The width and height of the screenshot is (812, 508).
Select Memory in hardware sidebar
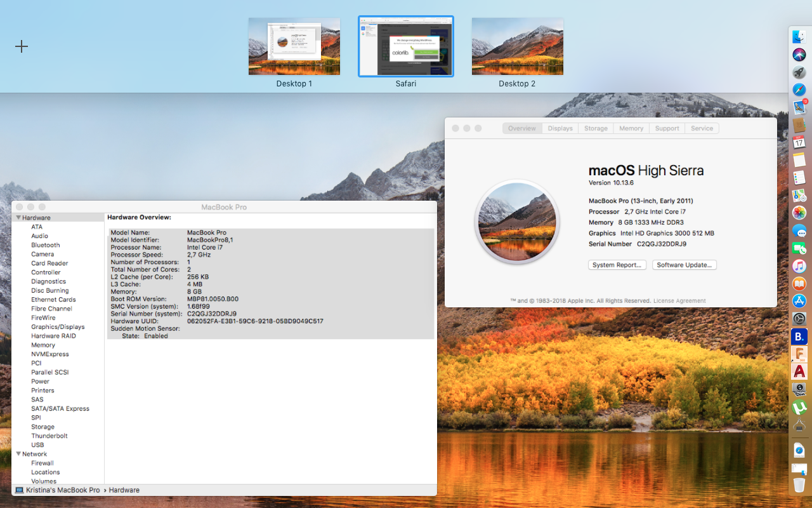43,345
